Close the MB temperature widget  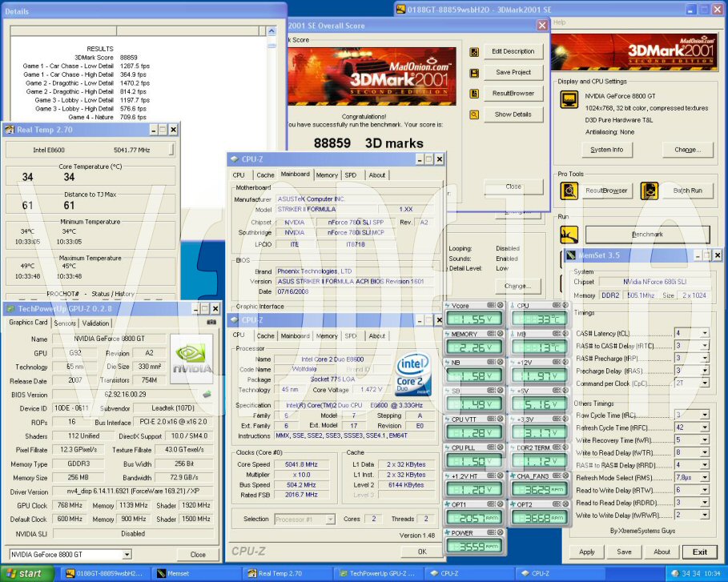565,334
